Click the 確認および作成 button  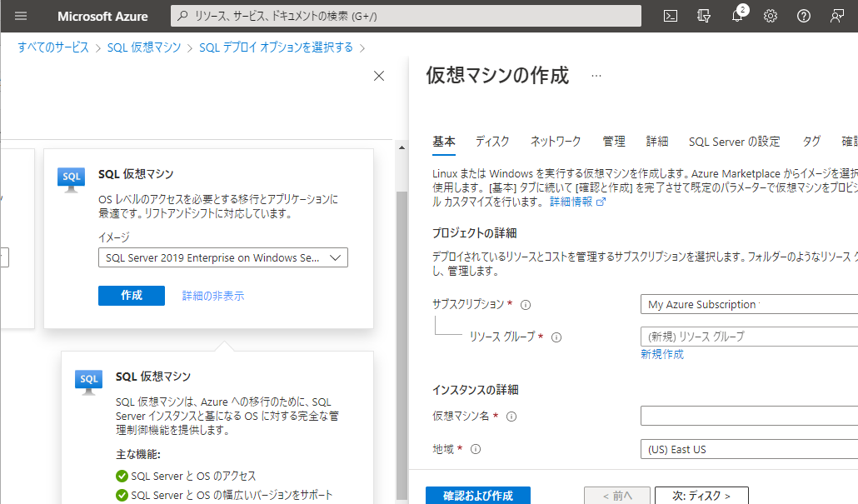tap(477, 496)
